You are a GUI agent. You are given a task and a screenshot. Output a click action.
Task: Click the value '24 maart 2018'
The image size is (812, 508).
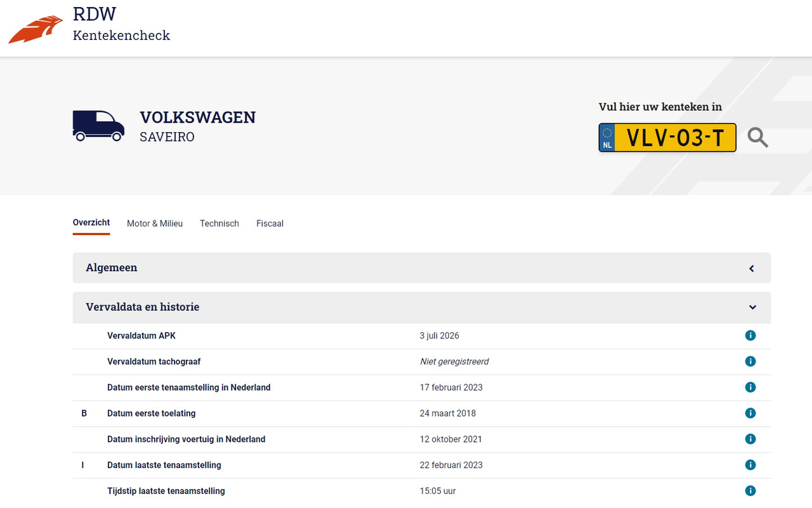[x=448, y=413]
